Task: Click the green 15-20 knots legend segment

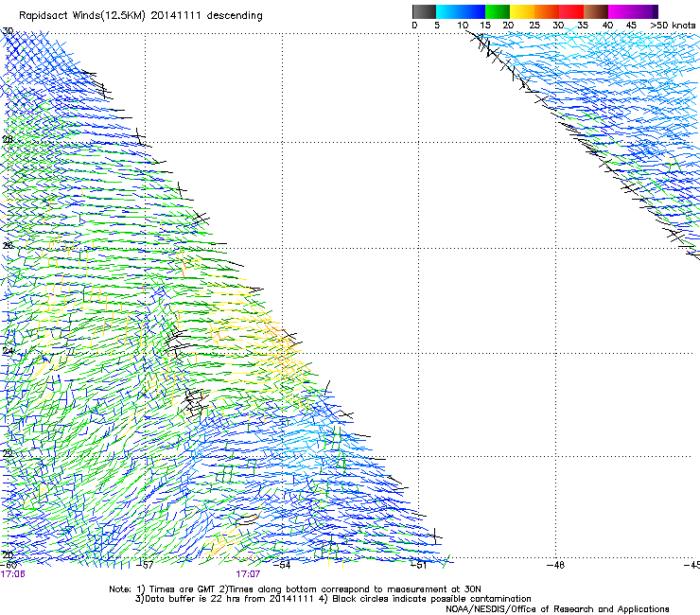Action: (498, 11)
